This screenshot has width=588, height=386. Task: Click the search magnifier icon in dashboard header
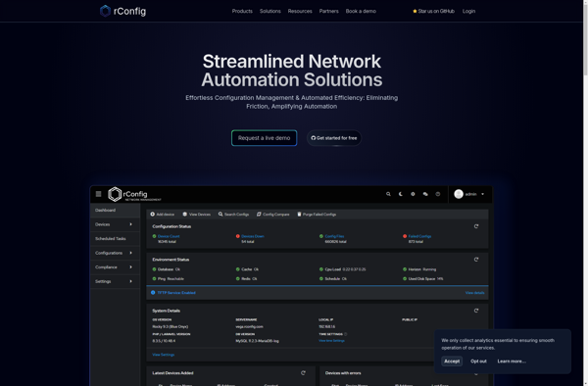(388, 194)
